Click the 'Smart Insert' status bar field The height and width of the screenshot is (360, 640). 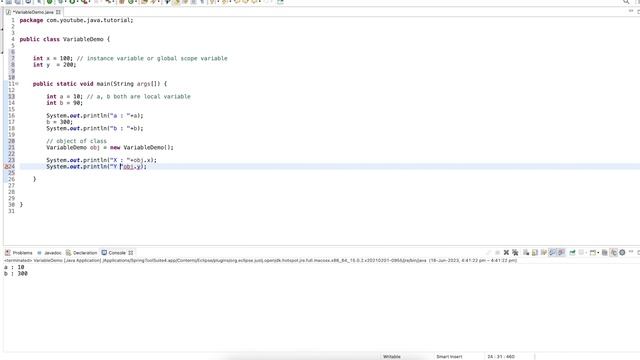pyautogui.click(x=449, y=356)
